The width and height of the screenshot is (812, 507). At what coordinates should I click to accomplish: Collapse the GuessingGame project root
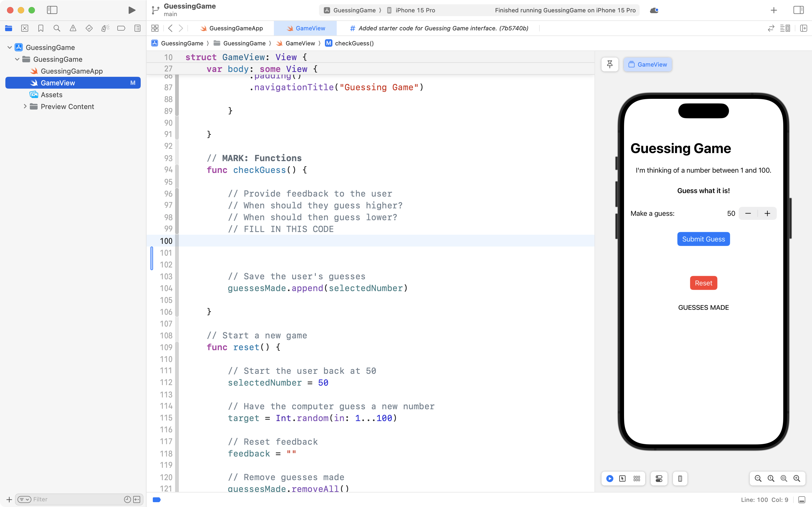pos(10,47)
